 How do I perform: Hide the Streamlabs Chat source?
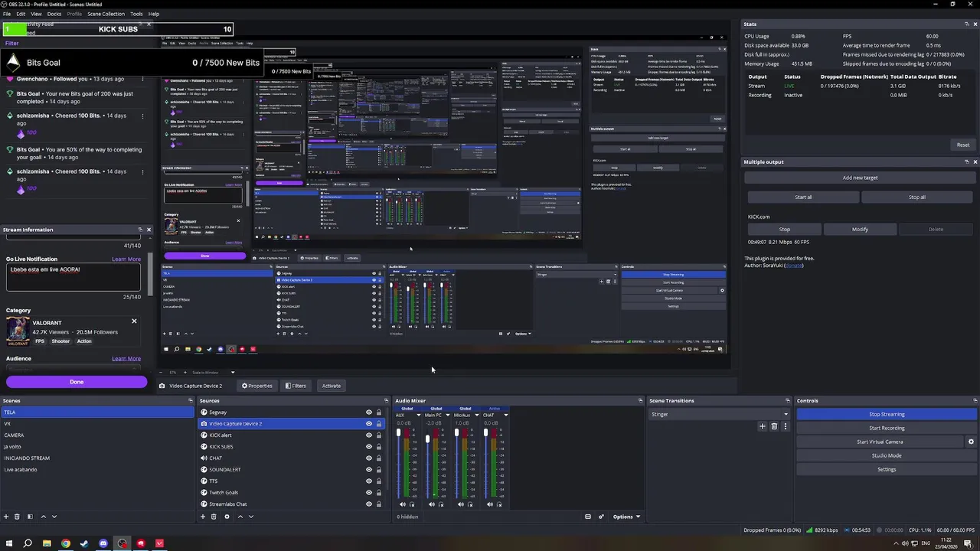pyautogui.click(x=368, y=504)
